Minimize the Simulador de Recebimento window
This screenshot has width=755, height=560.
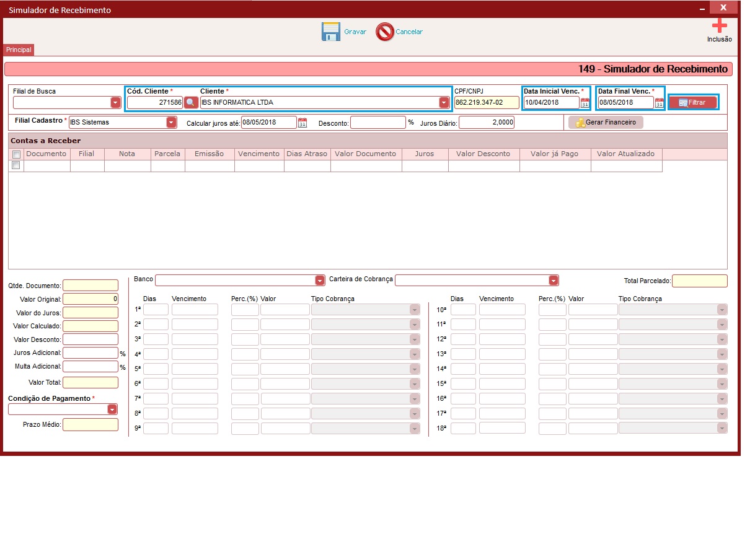(702, 8)
